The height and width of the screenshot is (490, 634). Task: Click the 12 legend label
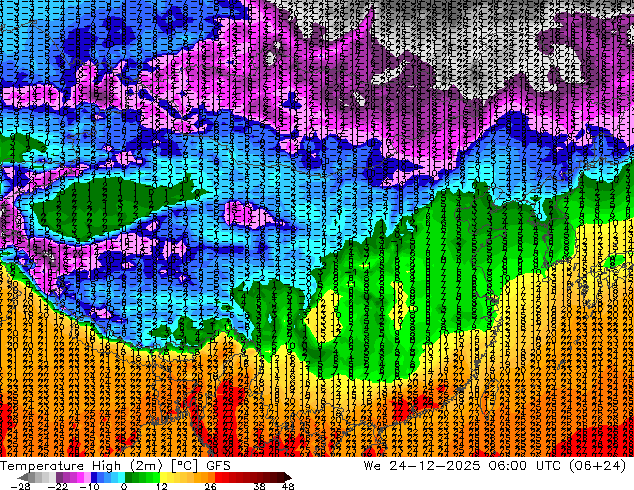pos(162,486)
